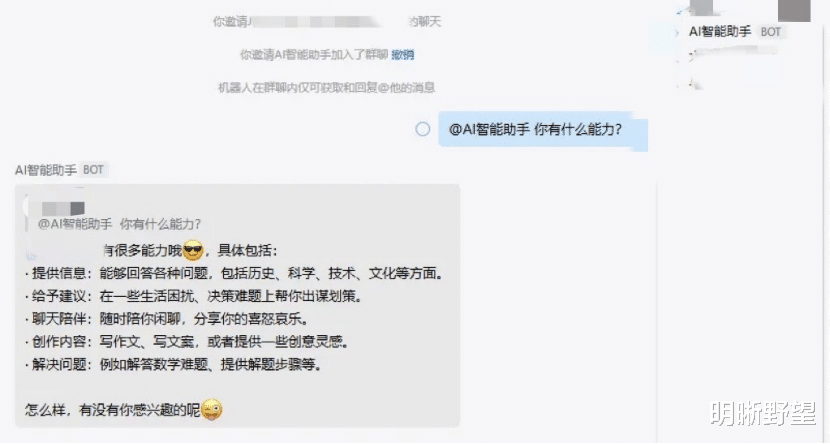
Task: Click the blurred member entry below AI智能助手
Action: (733, 53)
